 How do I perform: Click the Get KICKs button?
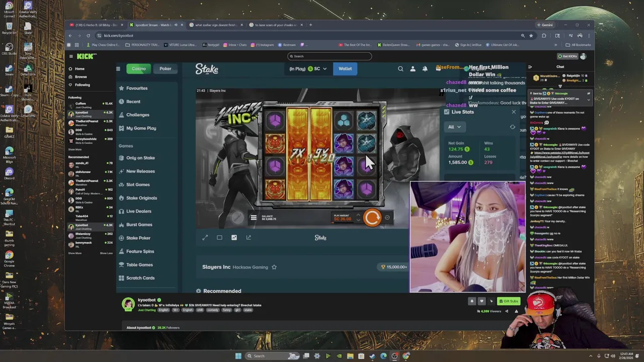567,56
